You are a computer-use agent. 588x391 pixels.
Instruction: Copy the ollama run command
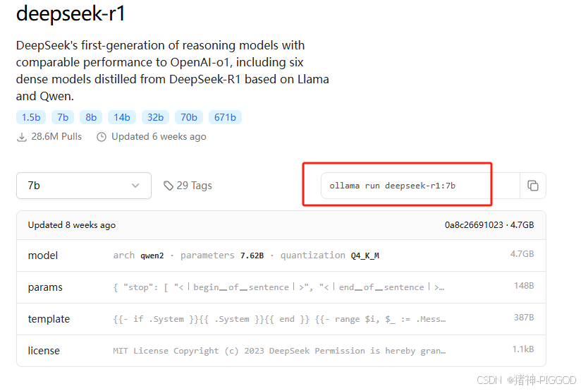(533, 186)
